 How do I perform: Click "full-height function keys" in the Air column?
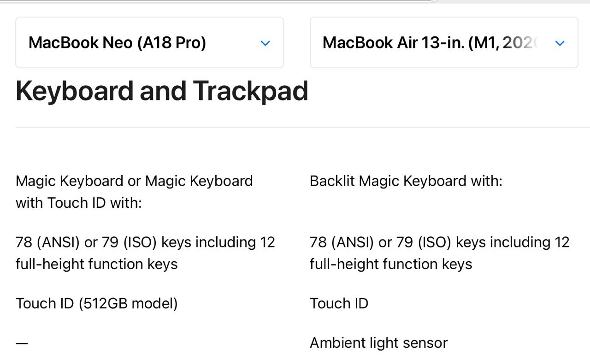391,264
